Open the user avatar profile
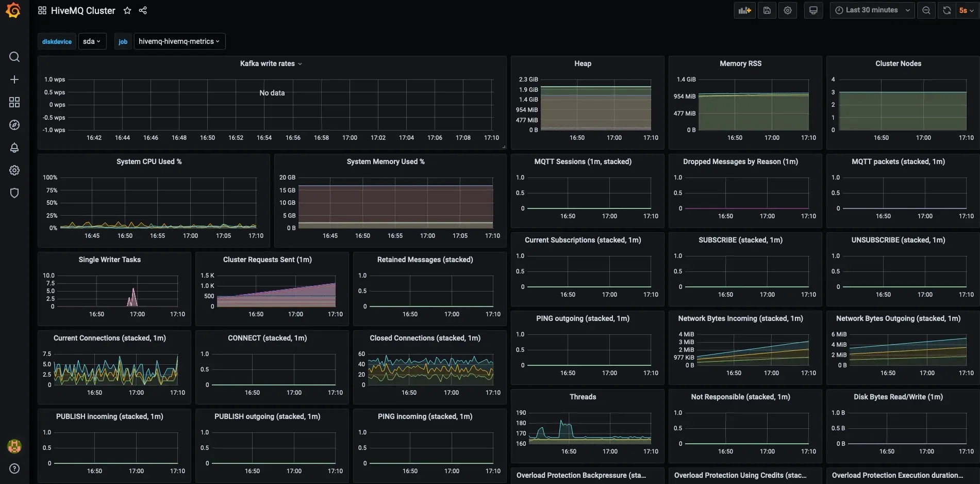The image size is (980, 484). tap(14, 446)
